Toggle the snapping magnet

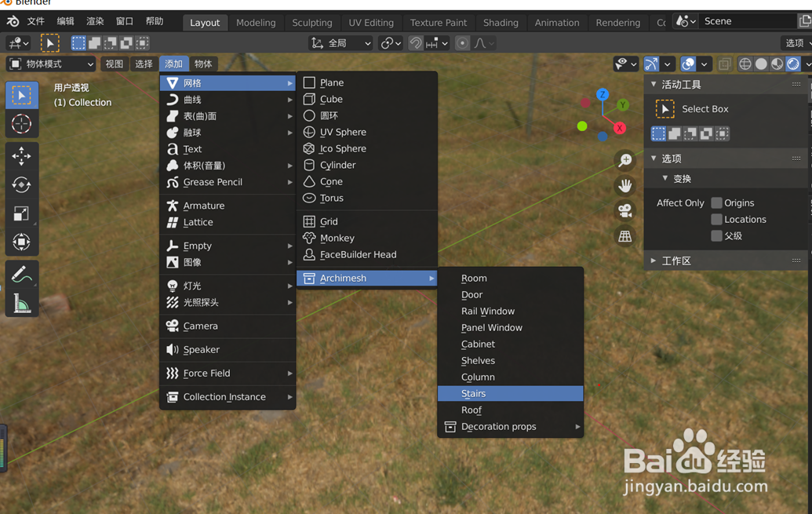(x=414, y=43)
